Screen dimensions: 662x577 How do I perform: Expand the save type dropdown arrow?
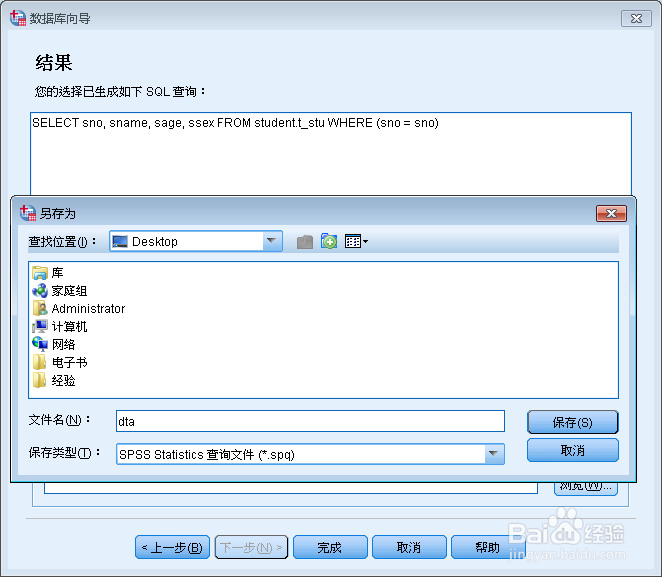click(x=494, y=454)
